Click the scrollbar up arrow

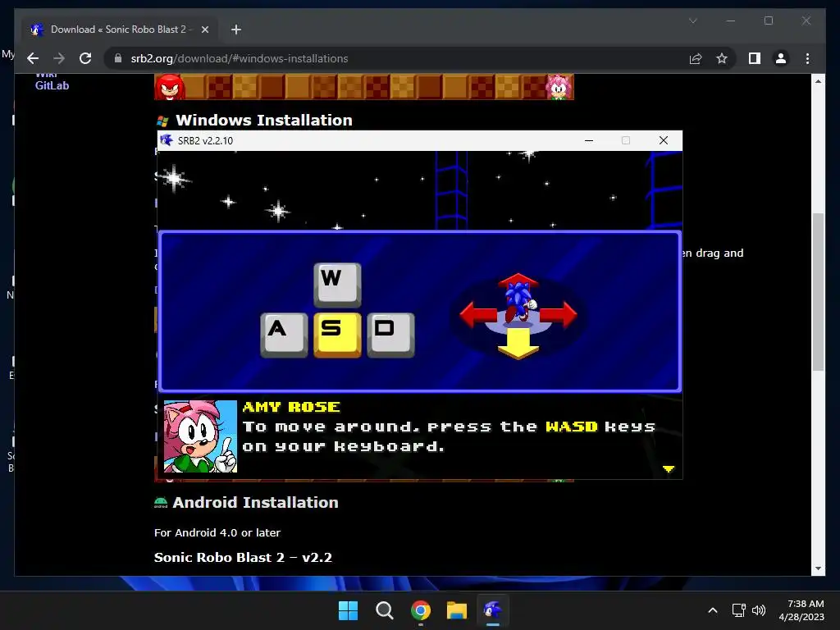click(x=818, y=81)
